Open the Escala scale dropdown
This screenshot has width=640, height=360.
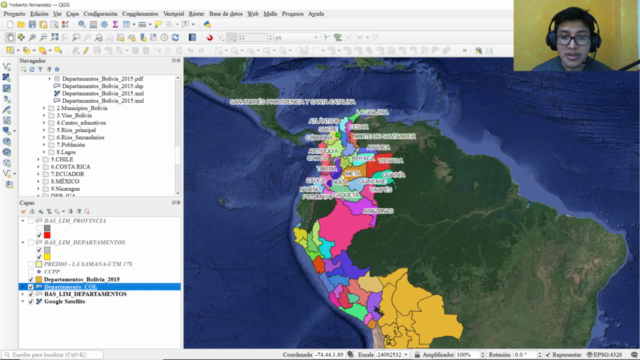tap(406, 355)
